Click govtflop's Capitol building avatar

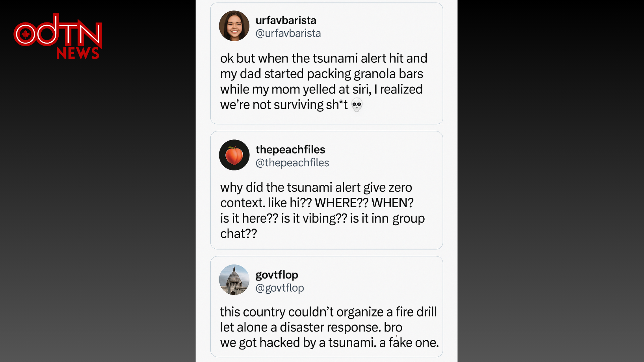tap(234, 280)
